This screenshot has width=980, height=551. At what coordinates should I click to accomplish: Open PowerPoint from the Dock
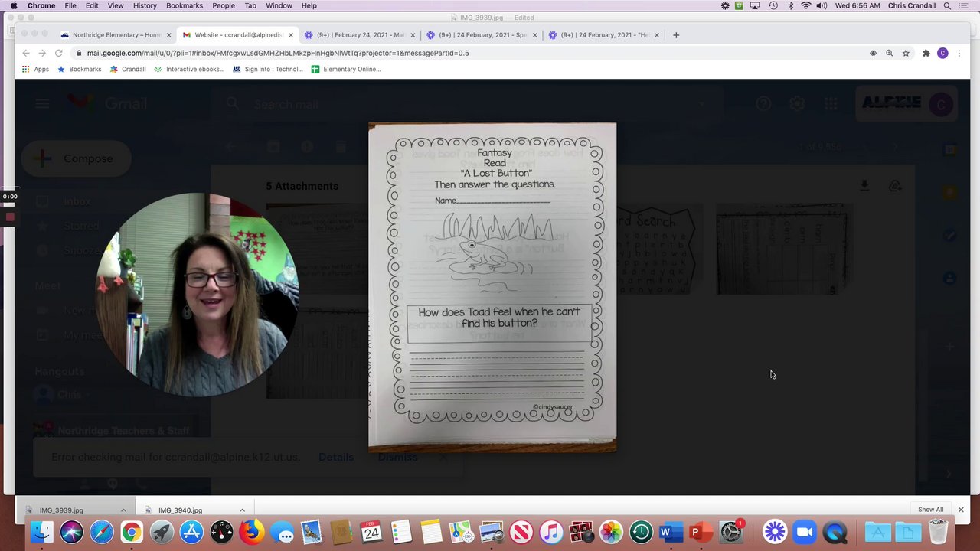pyautogui.click(x=701, y=532)
